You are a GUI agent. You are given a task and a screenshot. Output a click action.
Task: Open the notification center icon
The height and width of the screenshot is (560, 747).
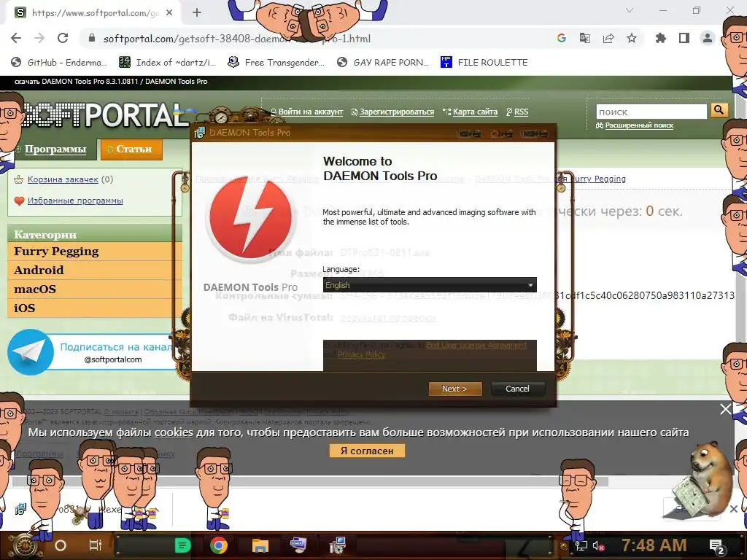click(x=717, y=547)
